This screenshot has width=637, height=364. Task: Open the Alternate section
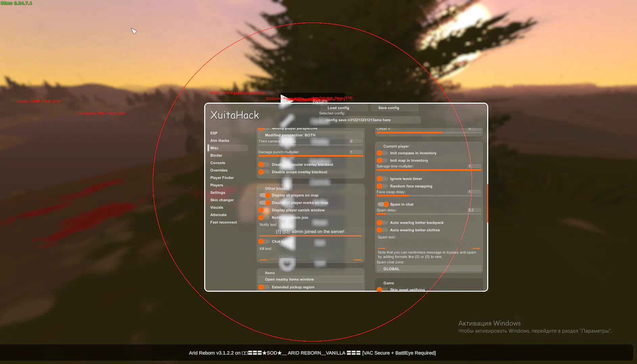(x=218, y=215)
